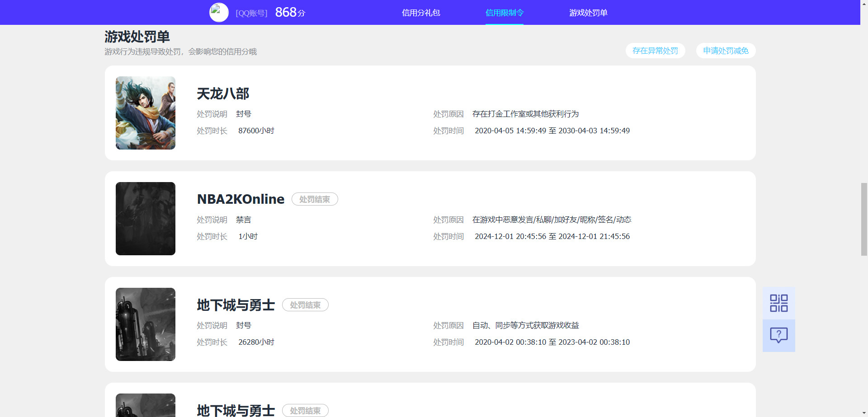Click 处罚结束 badge next to NBA2KOnline

click(315, 199)
